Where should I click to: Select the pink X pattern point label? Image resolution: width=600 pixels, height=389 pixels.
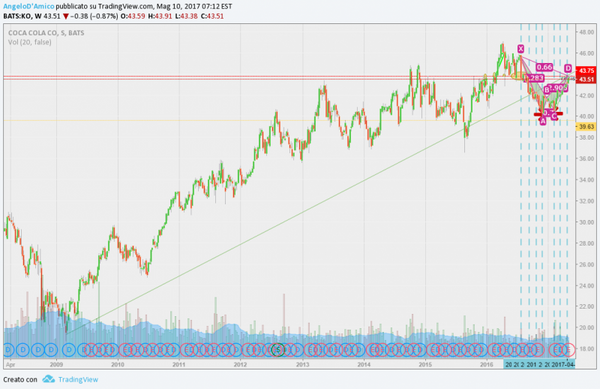tap(520, 49)
